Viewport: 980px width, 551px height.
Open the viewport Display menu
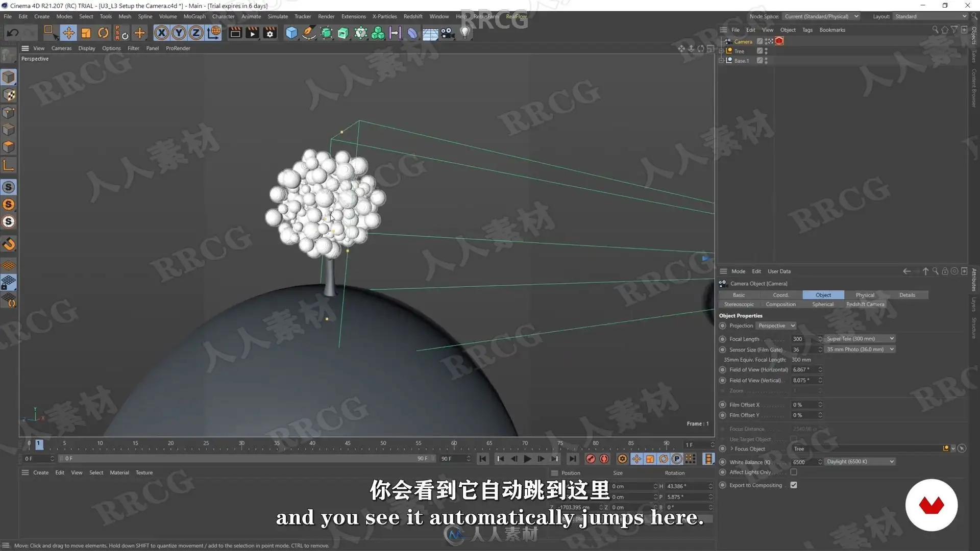click(x=87, y=48)
